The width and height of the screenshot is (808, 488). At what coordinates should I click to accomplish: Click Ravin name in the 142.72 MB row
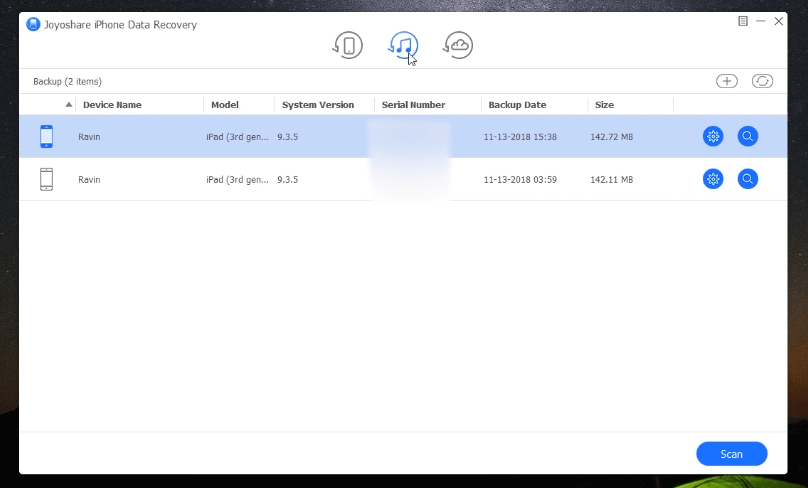point(89,137)
